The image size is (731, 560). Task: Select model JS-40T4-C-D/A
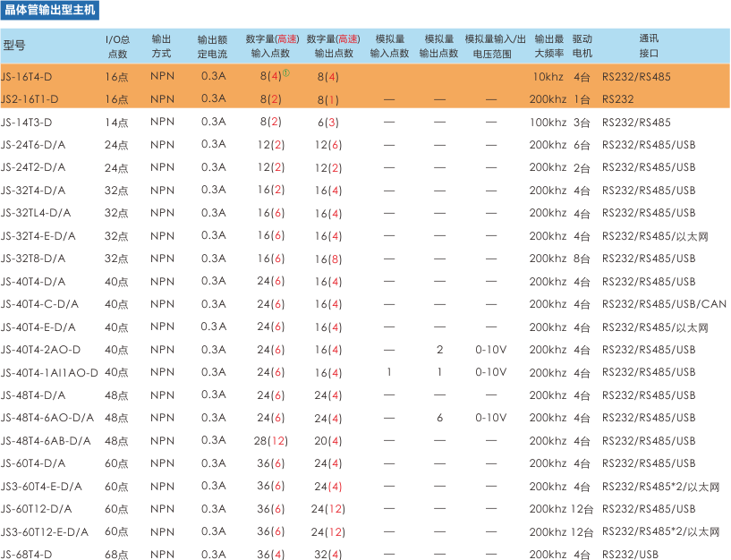click(x=39, y=304)
